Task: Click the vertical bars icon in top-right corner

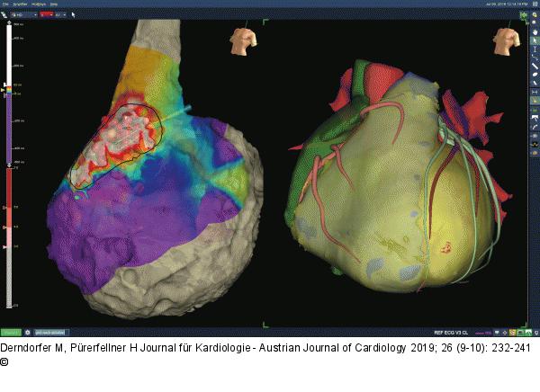Action: 535,4
